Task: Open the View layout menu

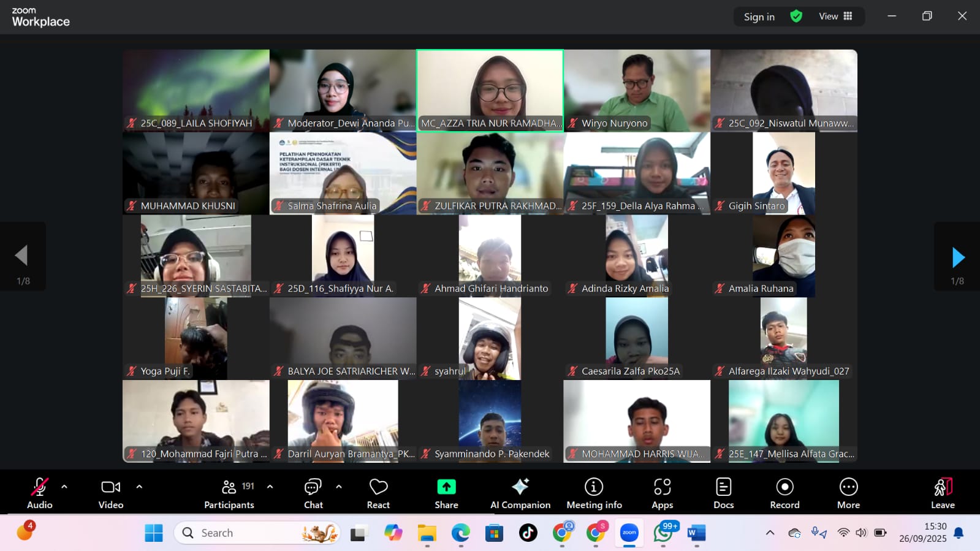Action: (835, 17)
